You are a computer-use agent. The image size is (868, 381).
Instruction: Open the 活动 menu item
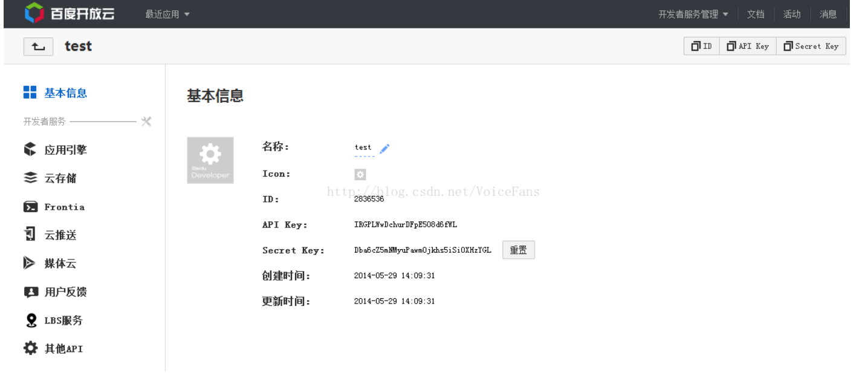tap(792, 14)
